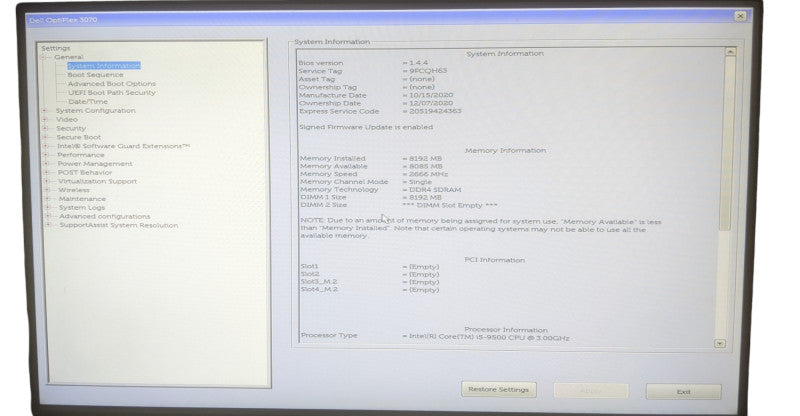
Task: Click the Settings header in tree
Action: point(56,48)
